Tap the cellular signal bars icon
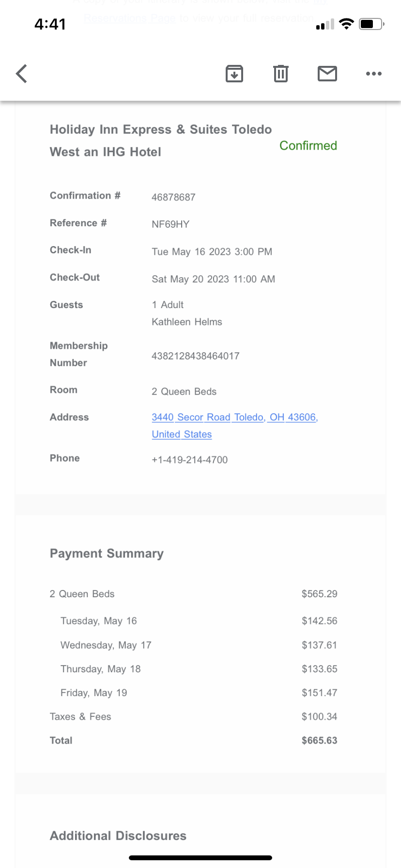The image size is (401, 868). [x=325, y=24]
